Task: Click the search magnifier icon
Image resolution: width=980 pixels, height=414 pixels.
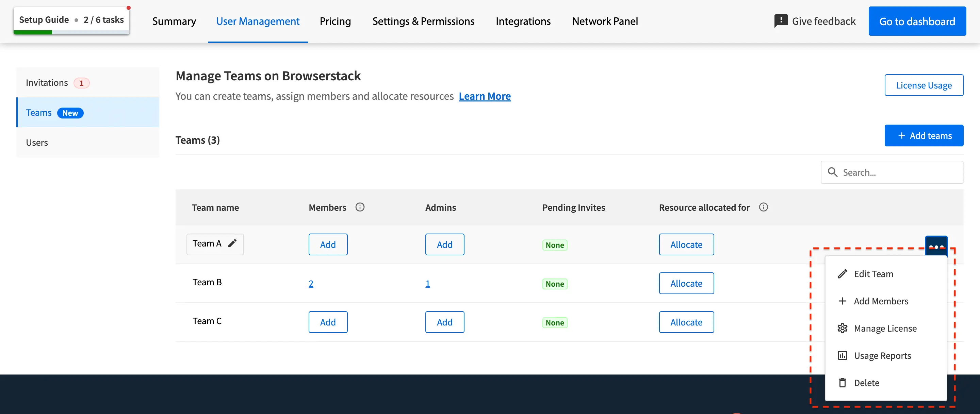Action: tap(832, 172)
